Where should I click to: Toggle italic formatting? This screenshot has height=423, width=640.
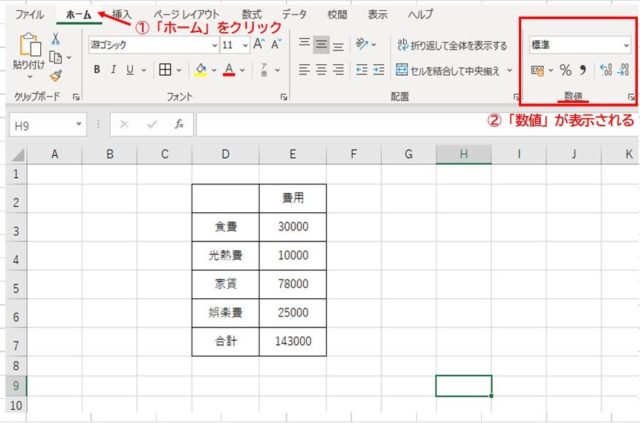coord(113,69)
